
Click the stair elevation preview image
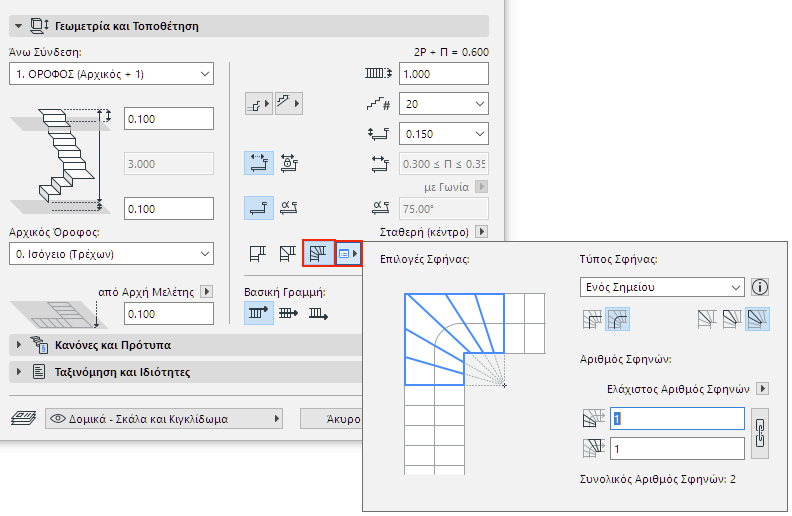click(61, 160)
